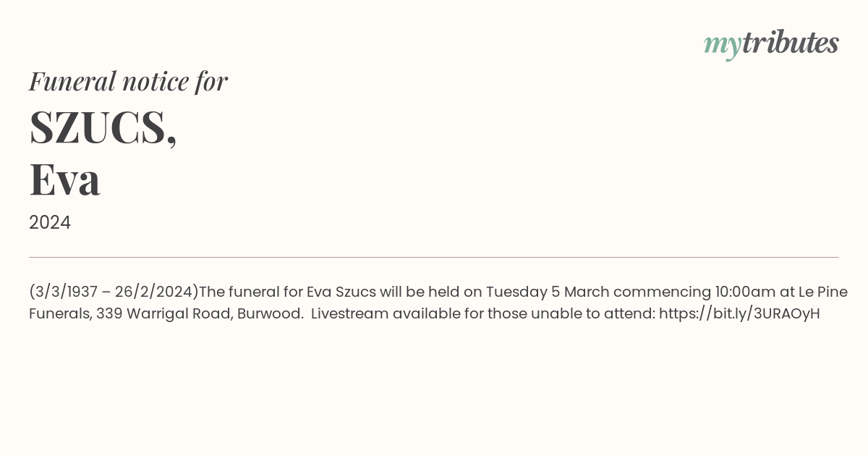Select the surname SZUCS in title
The height and width of the screenshot is (456, 868).
click(98, 127)
